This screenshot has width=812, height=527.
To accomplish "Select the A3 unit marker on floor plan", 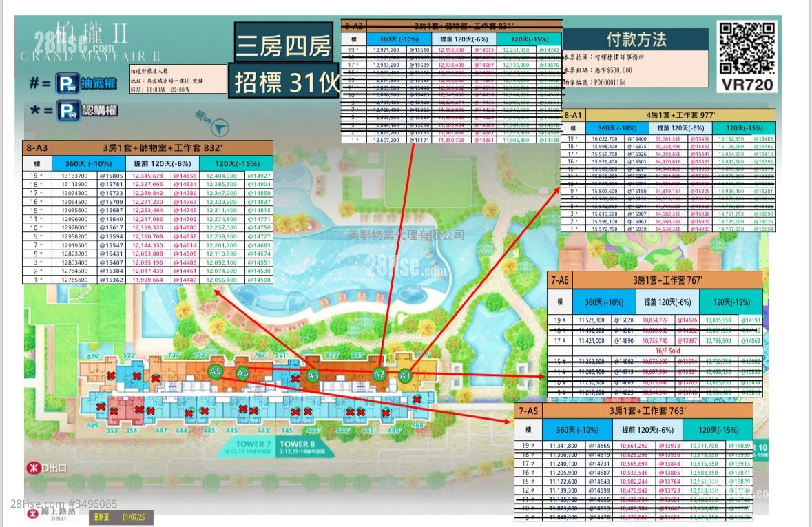I will coord(313,375).
